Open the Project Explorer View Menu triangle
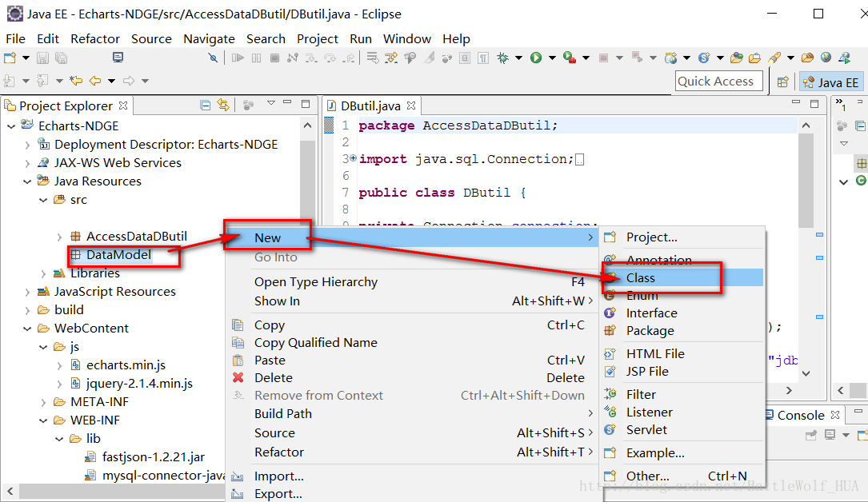The height and width of the screenshot is (502, 868). click(x=271, y=103)
